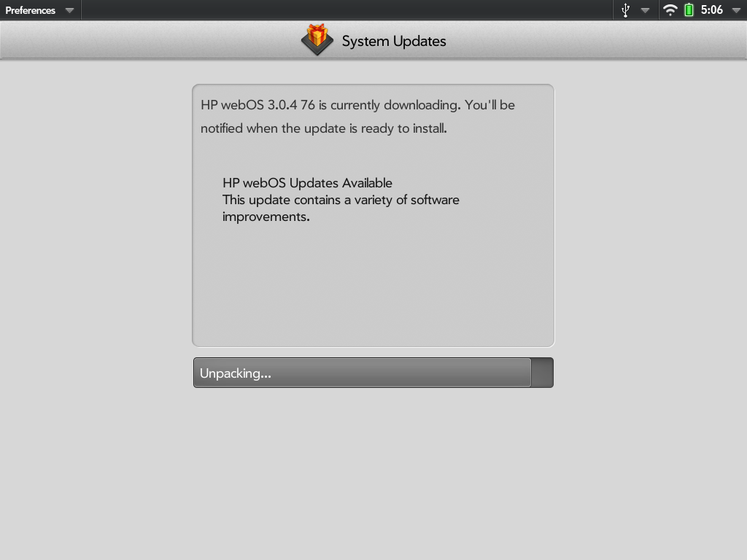Image resolution: width=747 pixels, height=560 pixels.
Task: Click the empty area inside the update details panel
Action: (x=373, y=286)
